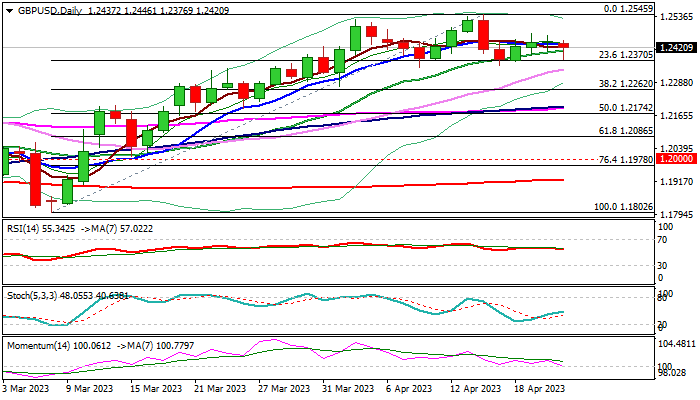
Task: Click the 1.25365 price axis label
Action: tap(677, 17)
